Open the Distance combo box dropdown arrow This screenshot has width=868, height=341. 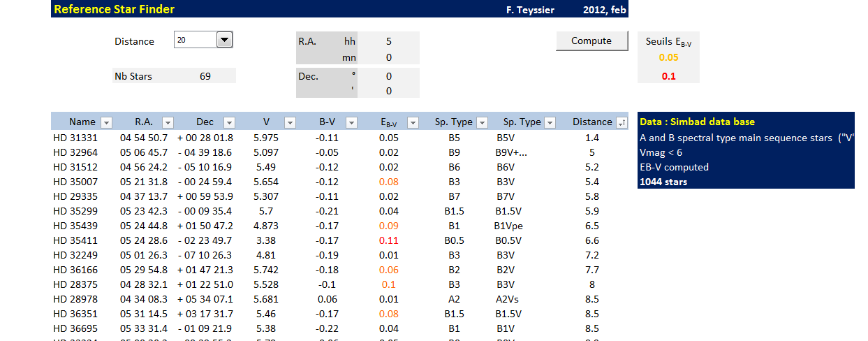[x=224, y=41]
